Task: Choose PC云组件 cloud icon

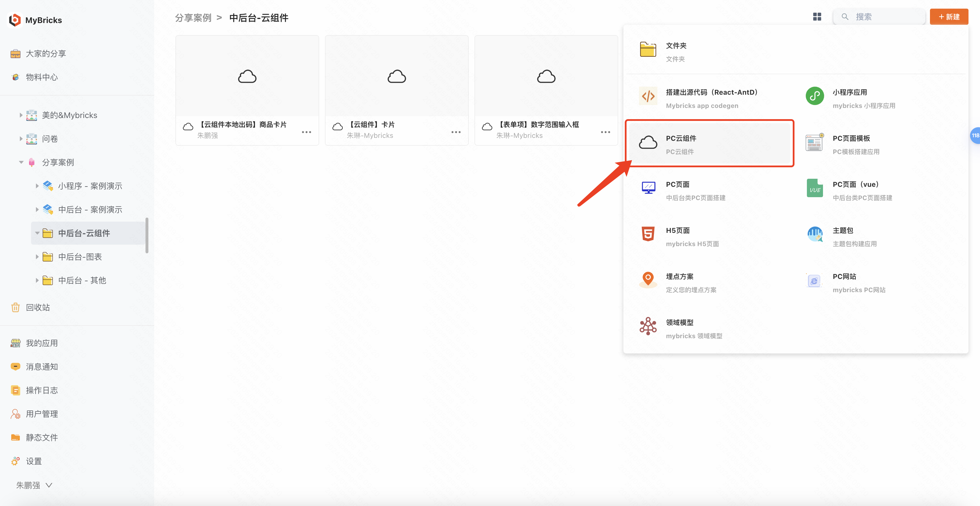Action: [648, 142]
